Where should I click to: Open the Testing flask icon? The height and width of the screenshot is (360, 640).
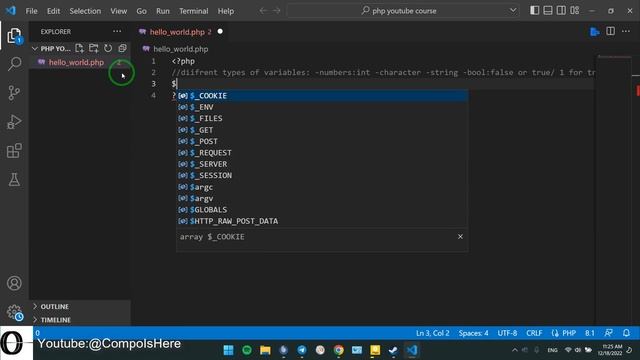tap(14, 180)
